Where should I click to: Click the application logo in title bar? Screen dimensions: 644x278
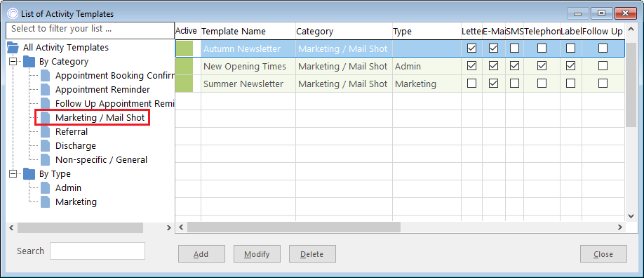(x=13, y=14)
